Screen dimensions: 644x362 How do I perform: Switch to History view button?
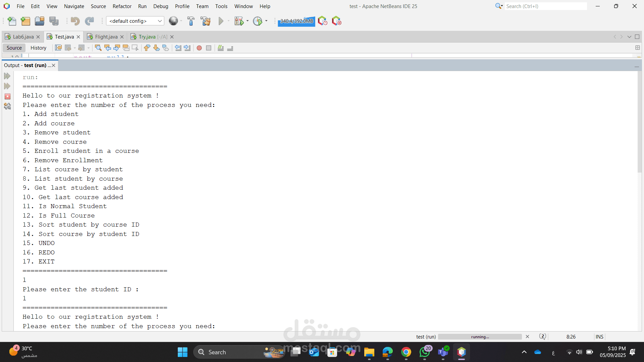[38, 48]
